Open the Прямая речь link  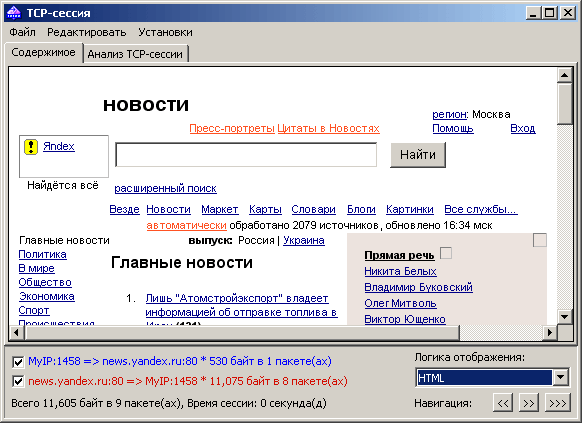click(x=399, y=255)
